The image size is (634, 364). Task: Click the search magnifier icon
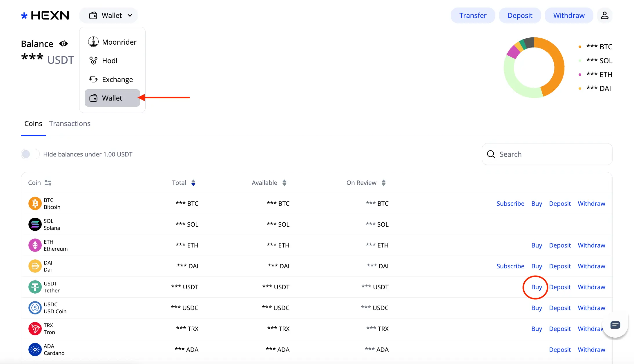coord(491,154)
